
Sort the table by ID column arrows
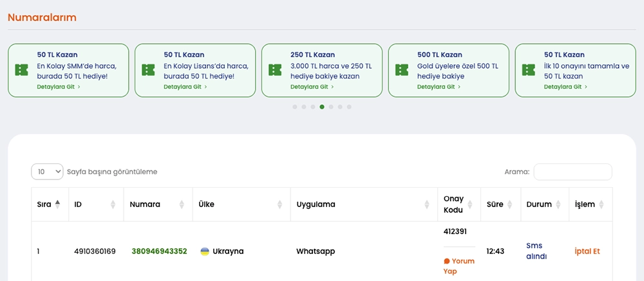click(x=113, y=204)
